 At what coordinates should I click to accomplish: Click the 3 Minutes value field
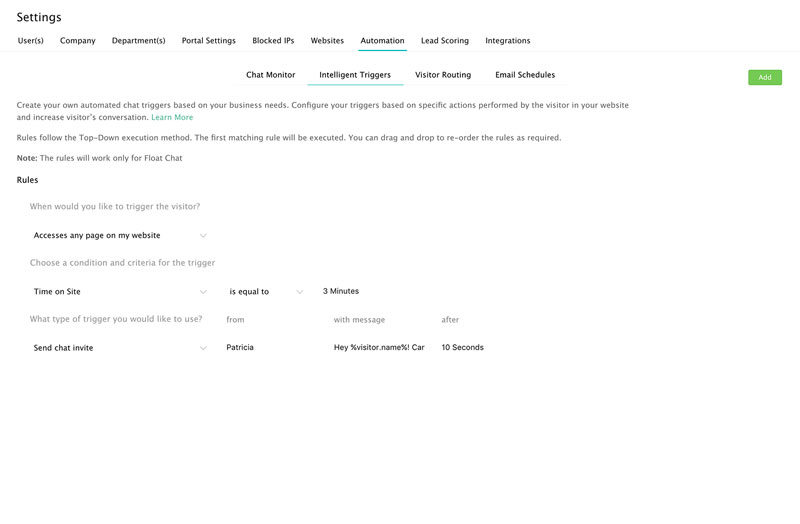(x=341, y=291)
